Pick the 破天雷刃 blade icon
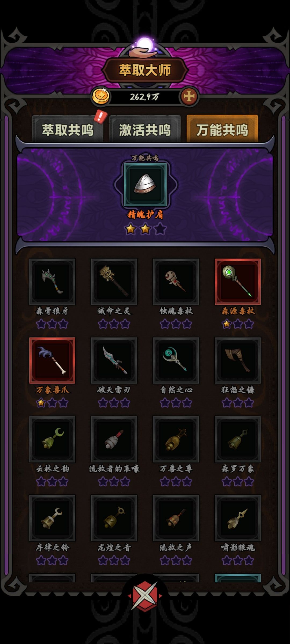The height and width of the screenshot is (644, 290). (114, 360)
